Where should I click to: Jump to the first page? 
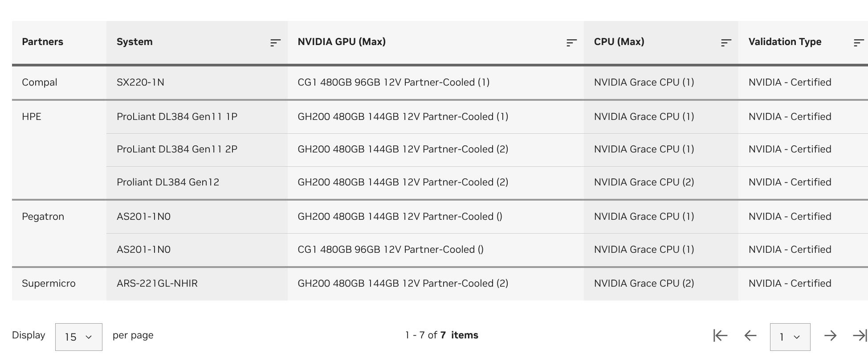pyautogui.click(x=720, y=335)
